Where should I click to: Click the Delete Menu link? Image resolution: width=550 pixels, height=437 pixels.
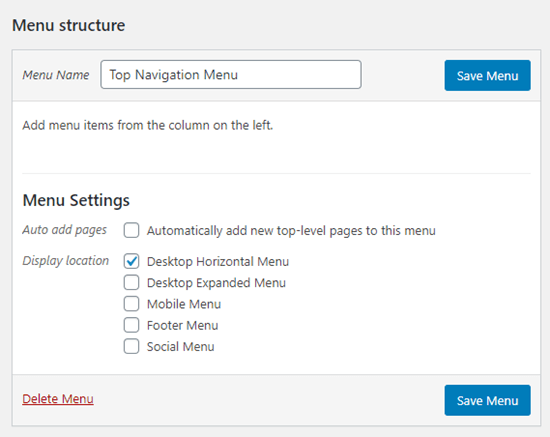coord(58,399)
